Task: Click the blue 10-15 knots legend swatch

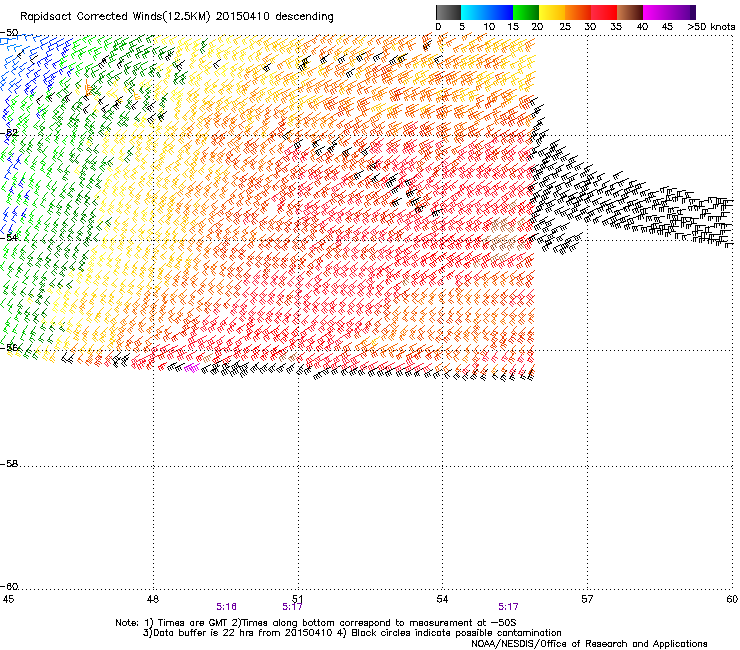Action: pos(499,12)
